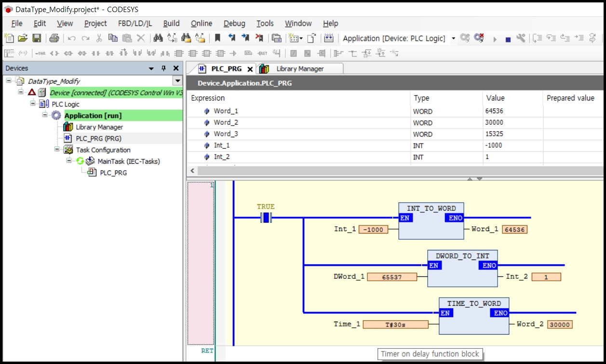Click the Time_1 value field T#30s

395,325
